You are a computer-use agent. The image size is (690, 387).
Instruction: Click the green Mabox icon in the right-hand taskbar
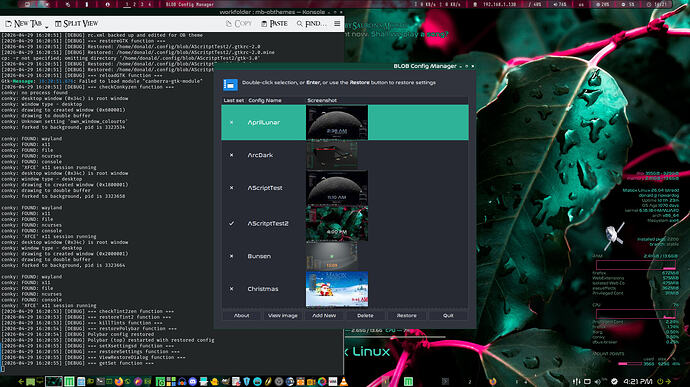[x=408, y=381]
